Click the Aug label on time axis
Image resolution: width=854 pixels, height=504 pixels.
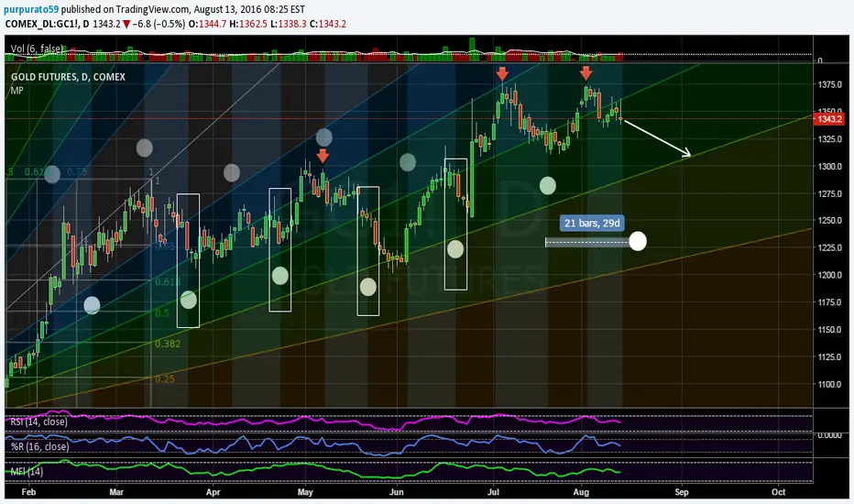(581, 492)
